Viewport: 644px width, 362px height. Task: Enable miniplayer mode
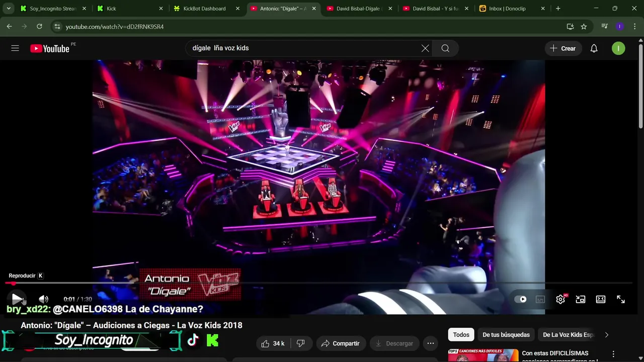(x=581, y=299)
